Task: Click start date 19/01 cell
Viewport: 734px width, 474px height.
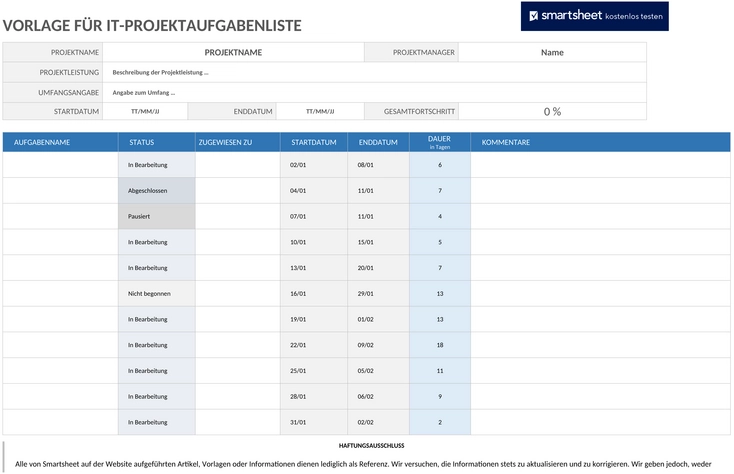Action: click(314, 319)
